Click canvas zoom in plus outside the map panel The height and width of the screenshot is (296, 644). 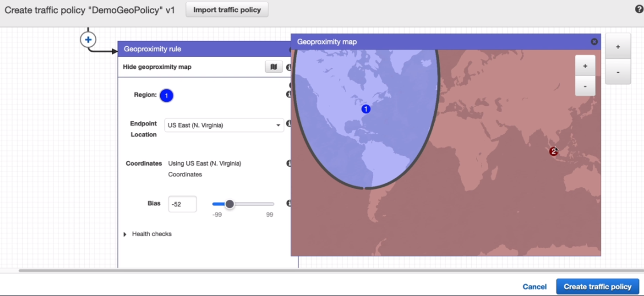tap(618, 47)
